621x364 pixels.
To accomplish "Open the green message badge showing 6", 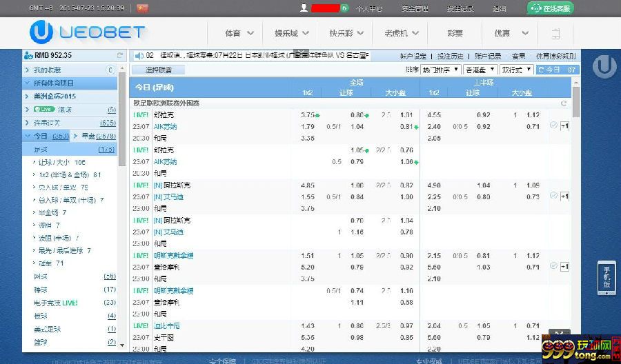I will pos(344,8).
